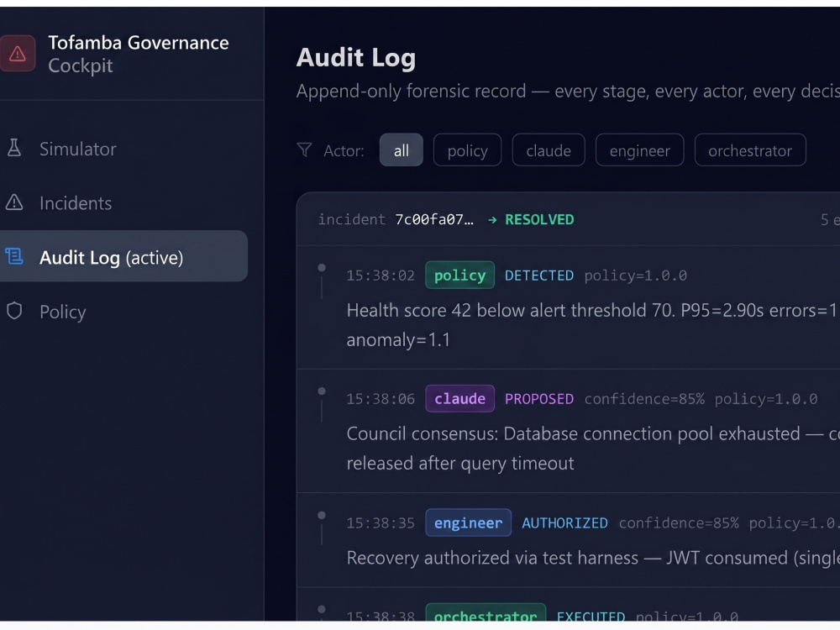Click the Tofamba Governance Cockpit title

coord(139,54)
